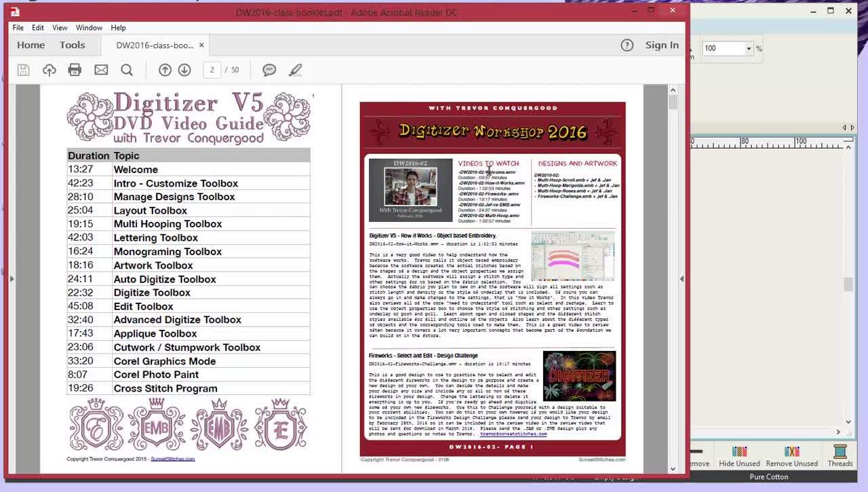Go to next page using down arrow icon

coord(184,69)
